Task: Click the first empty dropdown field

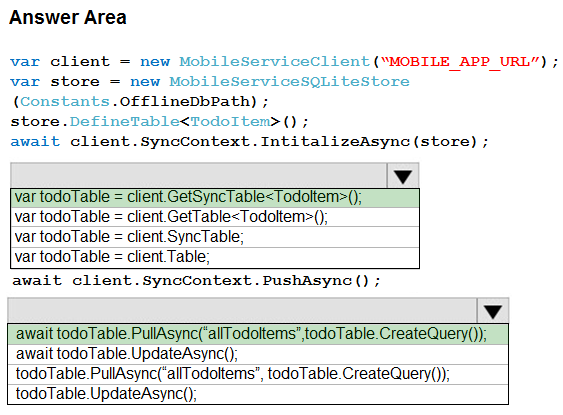Action: tap(199, 176)
